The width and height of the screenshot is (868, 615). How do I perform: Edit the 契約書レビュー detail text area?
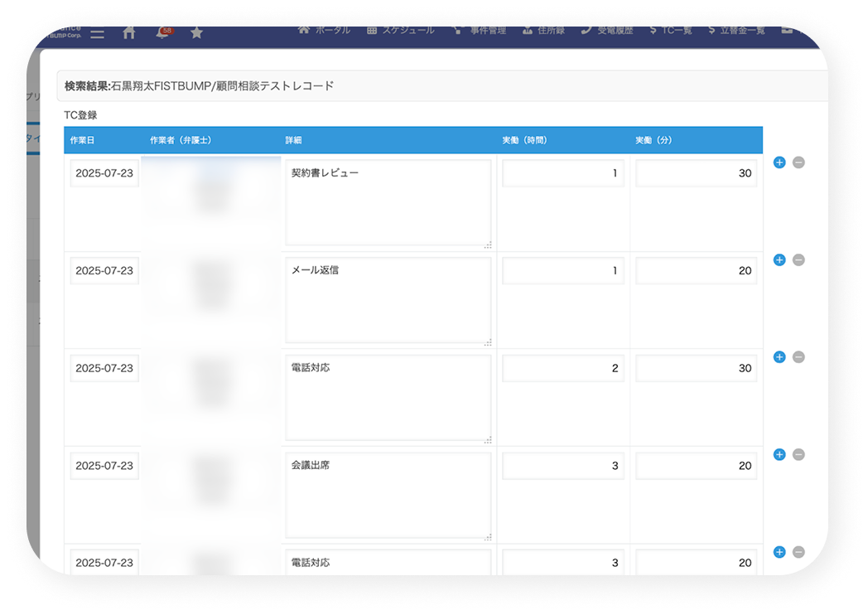(388, 203)
